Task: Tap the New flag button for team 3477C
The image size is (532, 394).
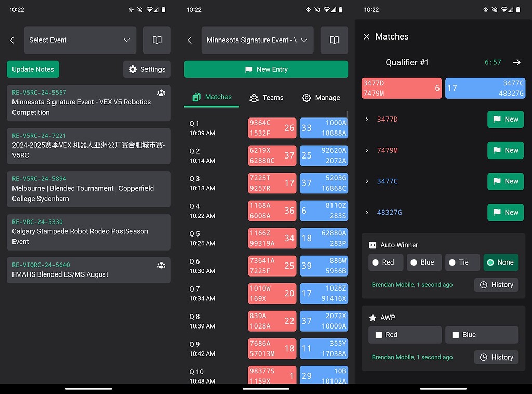Action: [505, 181]
